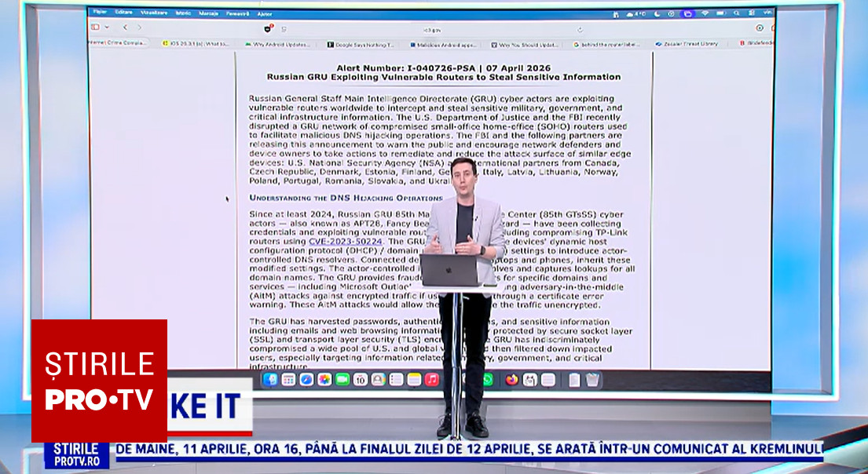Open the Istoric menu
The width and height of the screenshot is (868, 474).
(x=183, y=13)
